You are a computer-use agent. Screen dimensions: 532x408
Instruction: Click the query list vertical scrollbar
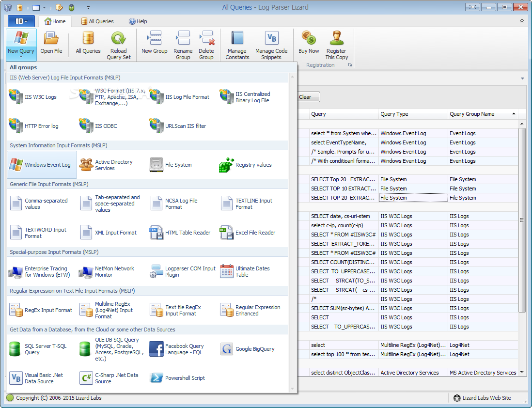click(522, 220)
